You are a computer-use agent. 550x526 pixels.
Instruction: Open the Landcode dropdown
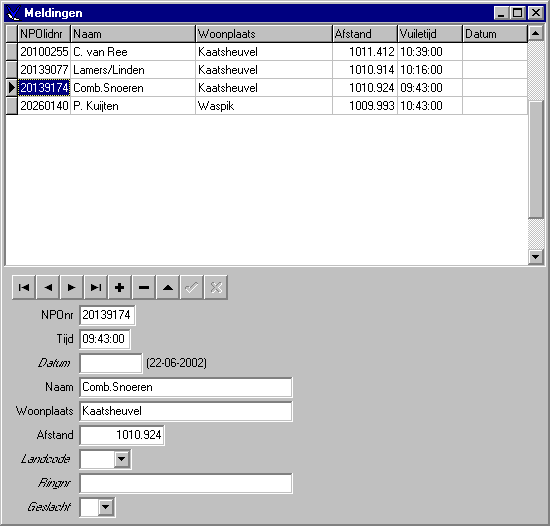(122, 459)
